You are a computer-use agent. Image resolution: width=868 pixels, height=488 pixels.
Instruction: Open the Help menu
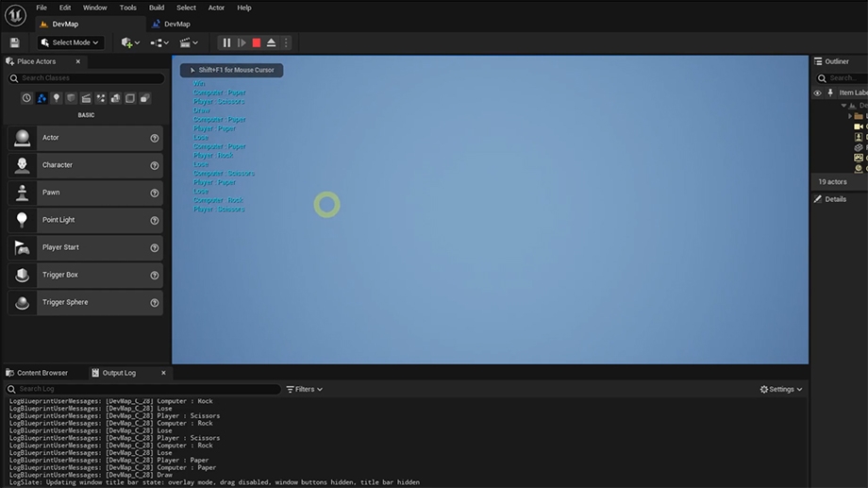244,8
